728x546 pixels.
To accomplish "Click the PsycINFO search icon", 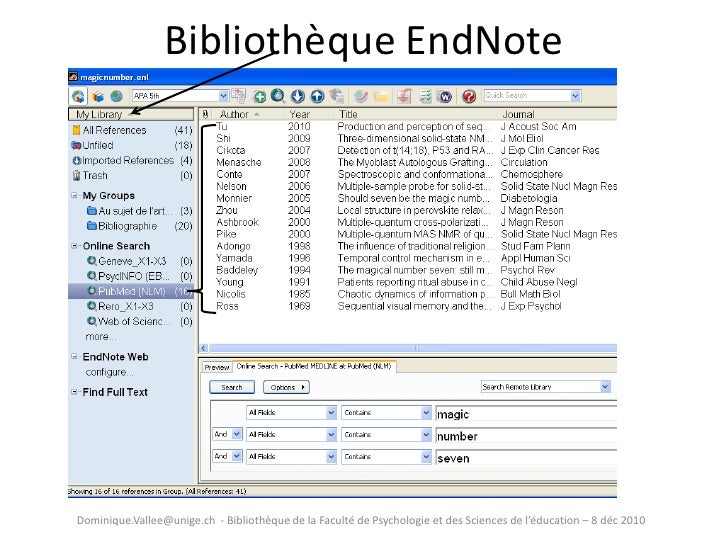I will [92, 276].
